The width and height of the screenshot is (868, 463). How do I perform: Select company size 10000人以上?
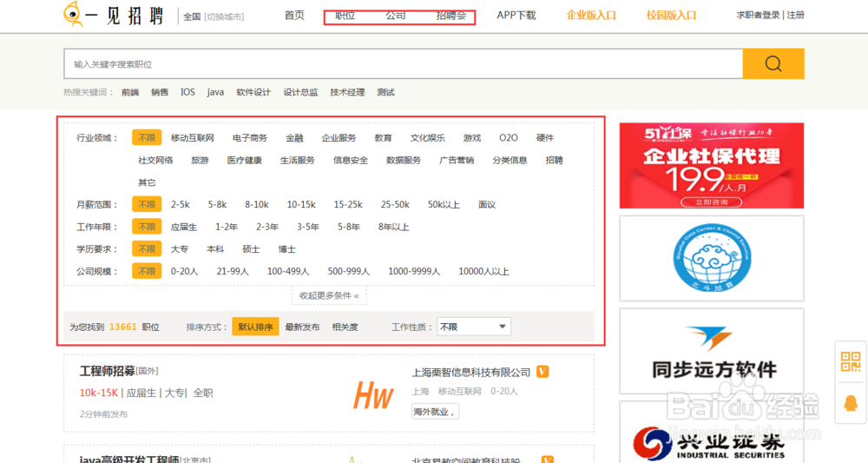(483, 271)
